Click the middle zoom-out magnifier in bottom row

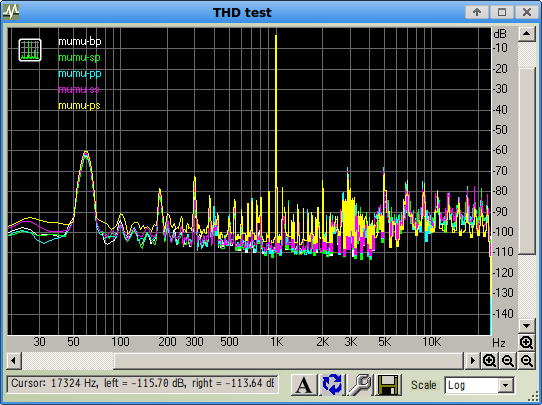(x=507, y=361)
